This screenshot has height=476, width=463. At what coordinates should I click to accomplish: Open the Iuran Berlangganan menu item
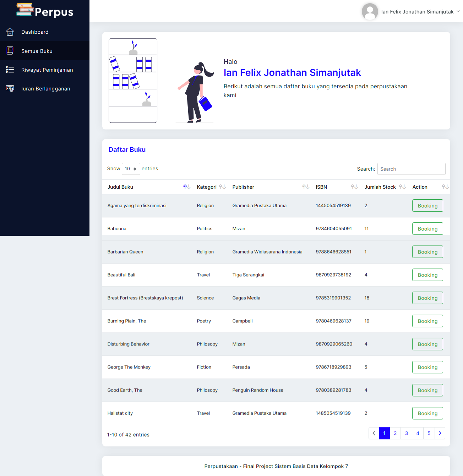(46, 88)
